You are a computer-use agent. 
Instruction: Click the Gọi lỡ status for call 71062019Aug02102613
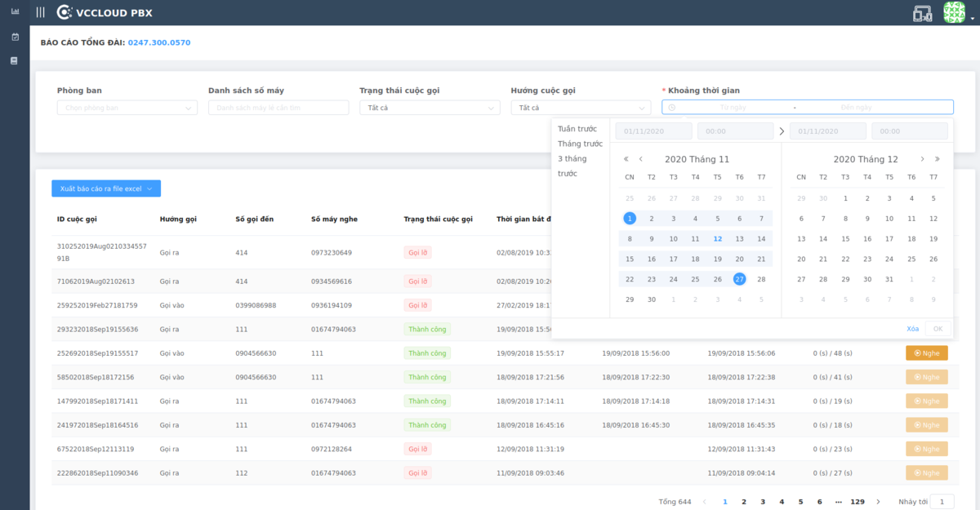pos(418,282)
